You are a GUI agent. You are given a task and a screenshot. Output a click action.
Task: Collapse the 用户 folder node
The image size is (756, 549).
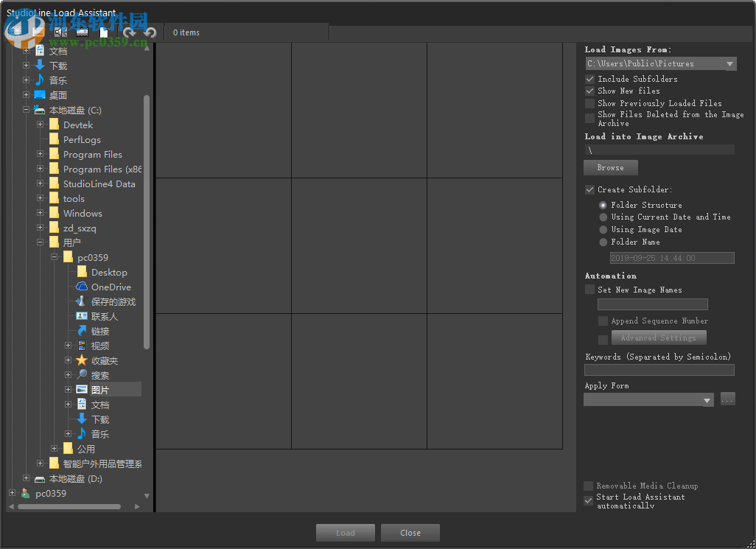41,242
